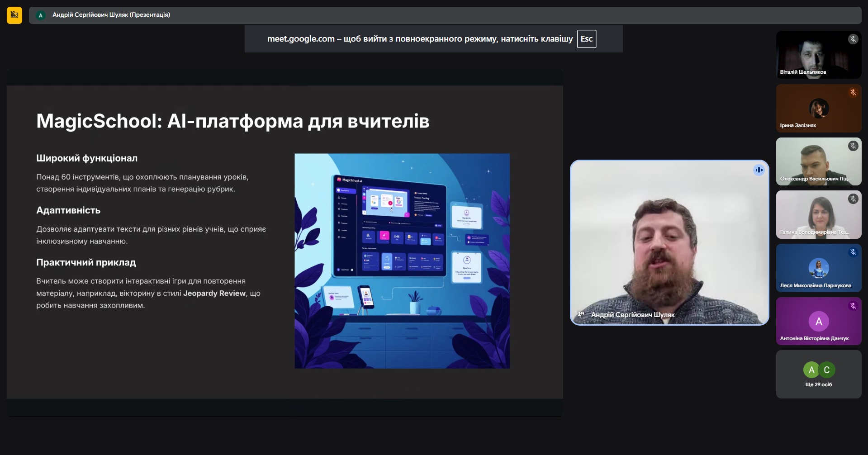Click muted mic icon on Ірина Залізняк tile
This screenshot has height=455, width=868.
(853, 93)
